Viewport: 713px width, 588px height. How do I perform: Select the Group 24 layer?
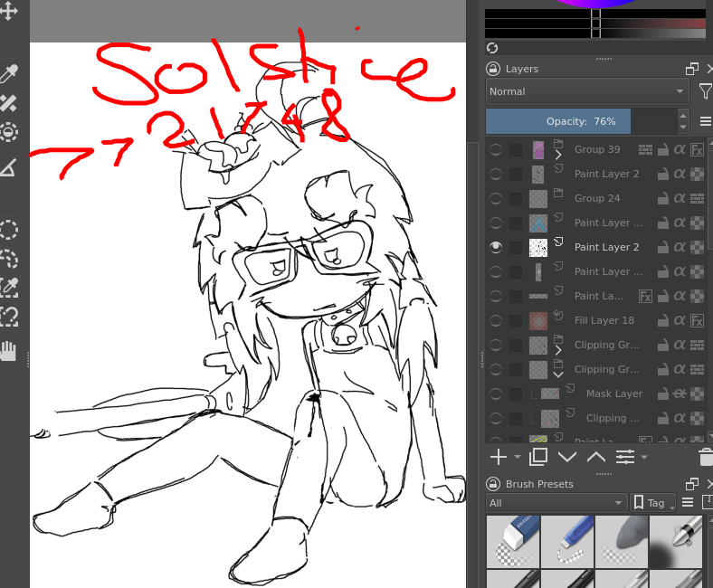pos(597,198)
